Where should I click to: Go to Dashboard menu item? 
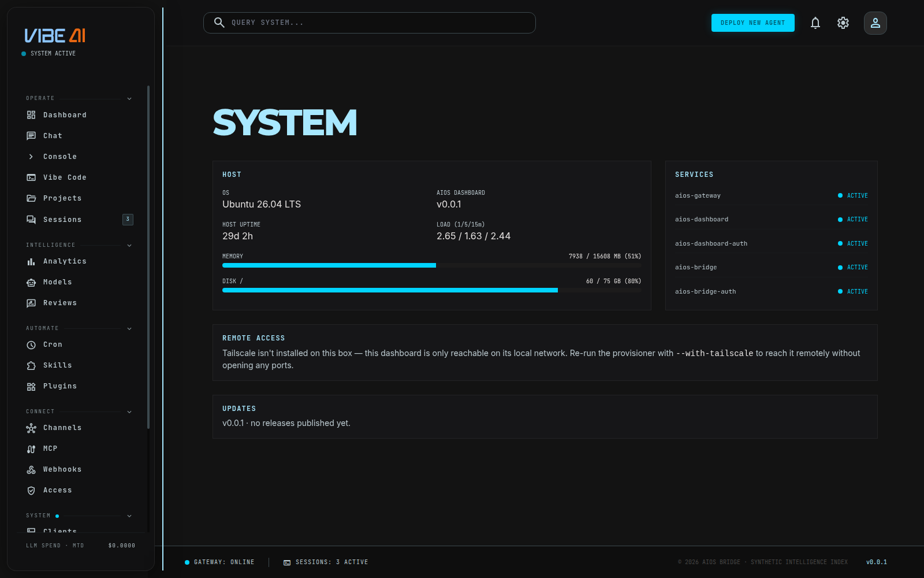pyautogui.click(x=80, y=115)
